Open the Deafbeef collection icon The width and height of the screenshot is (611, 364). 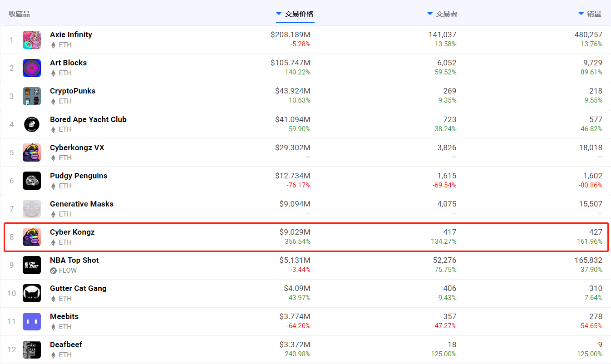tap(32, 349)
